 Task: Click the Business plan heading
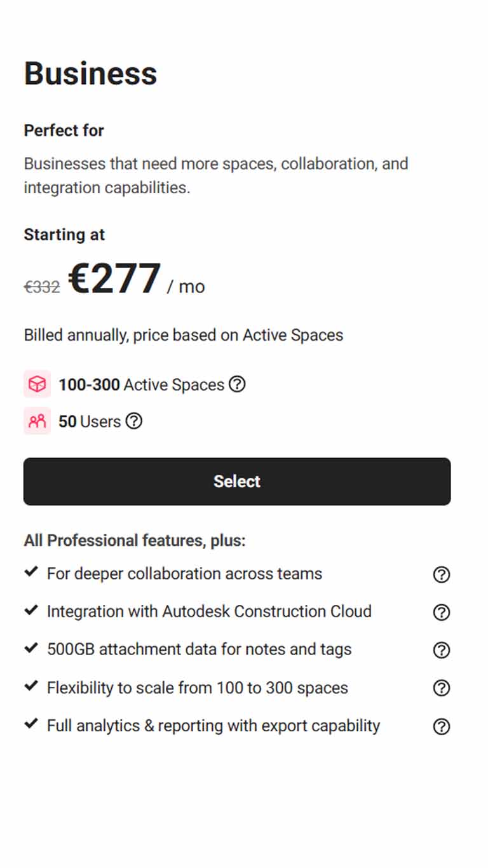(x=90, y=73)
